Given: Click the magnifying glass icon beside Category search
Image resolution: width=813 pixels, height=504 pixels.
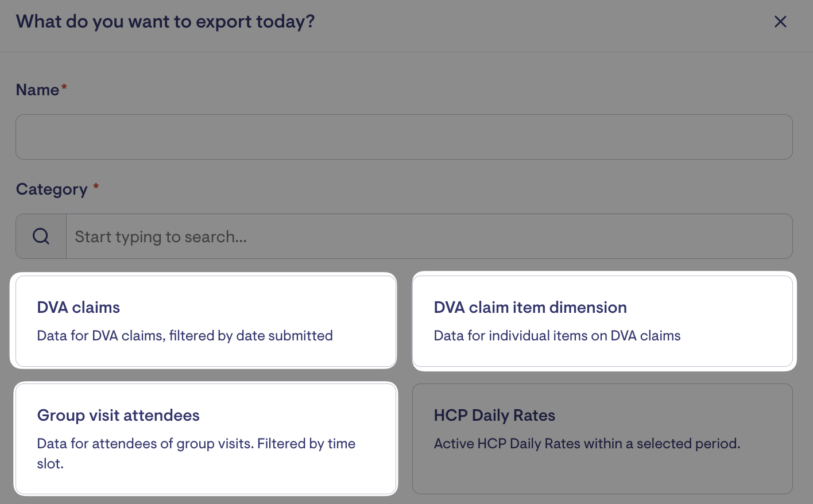Looking at the screenshot, I should pyautogui.click(x=41, y=237).
